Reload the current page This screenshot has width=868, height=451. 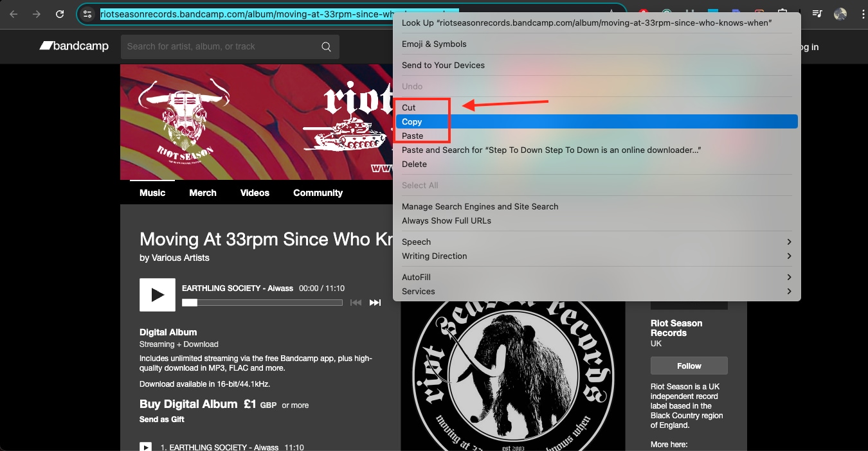click(59, 13)
